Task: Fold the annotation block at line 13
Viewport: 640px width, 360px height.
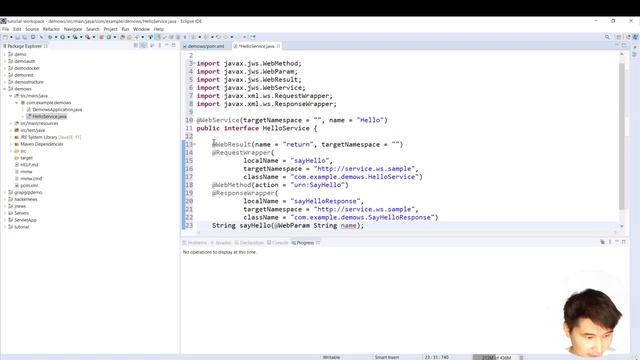Action: click(x=195, y=144)
